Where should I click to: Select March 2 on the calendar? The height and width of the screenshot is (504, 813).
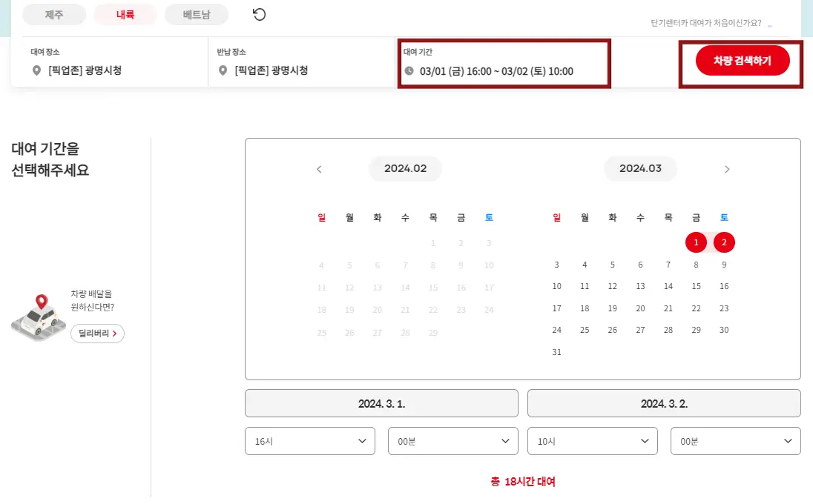724,242
